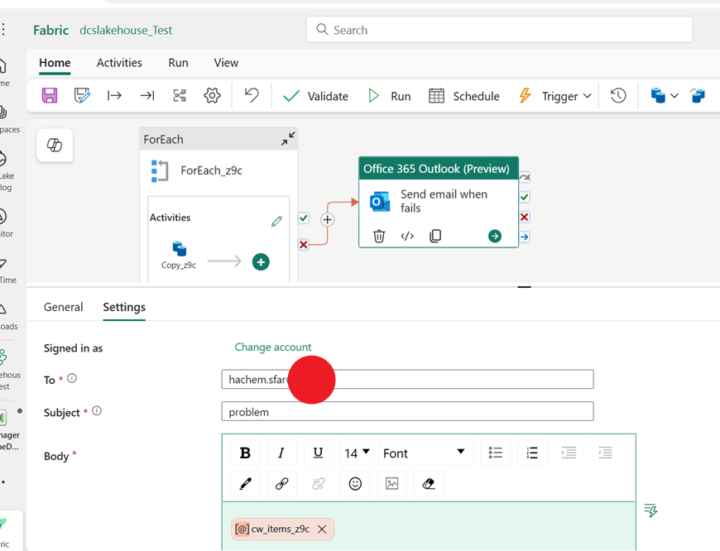Image resolution: width=720 pixels, height=551 pixels.
Task: Insert an image in Body
Action: [x=392, y=484]
